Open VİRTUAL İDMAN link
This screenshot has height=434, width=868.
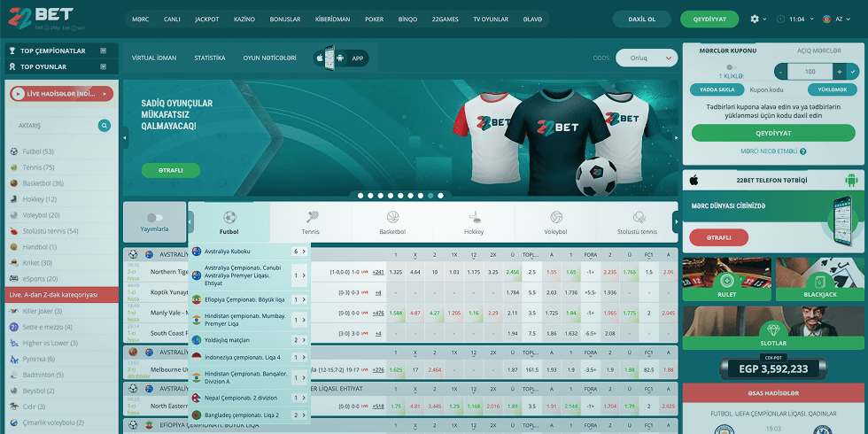(x=154, y=58)
